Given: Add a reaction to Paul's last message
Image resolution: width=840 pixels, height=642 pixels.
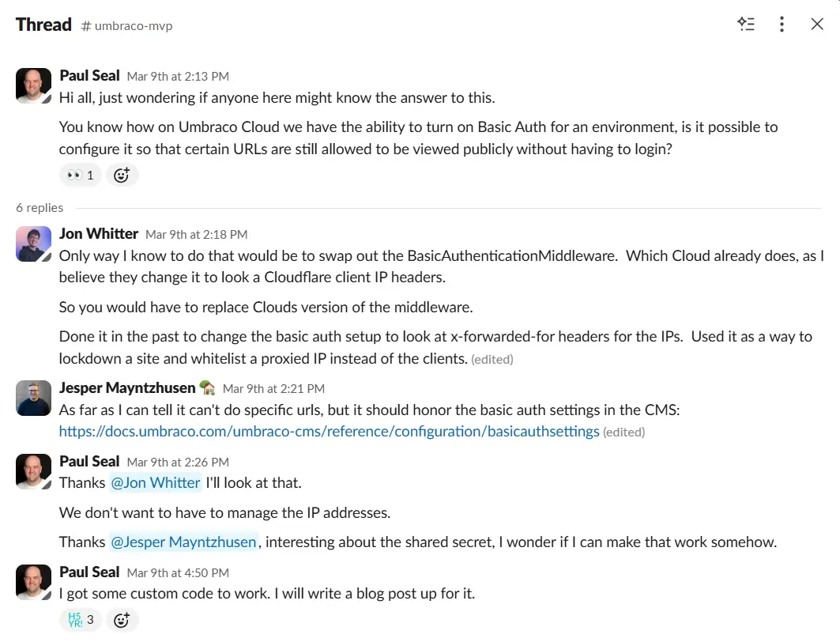Looking at the screenshot, I should [x=121, y=621].
